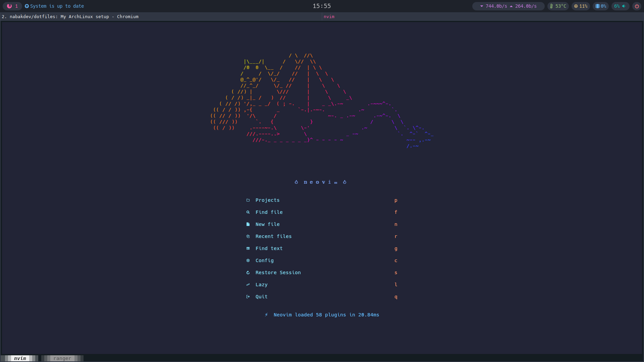This screenshot has height=362, width=644.
Task: Click workspace 1 indicator in status bar
Action: pyautogui.click(x=12, y=6)
